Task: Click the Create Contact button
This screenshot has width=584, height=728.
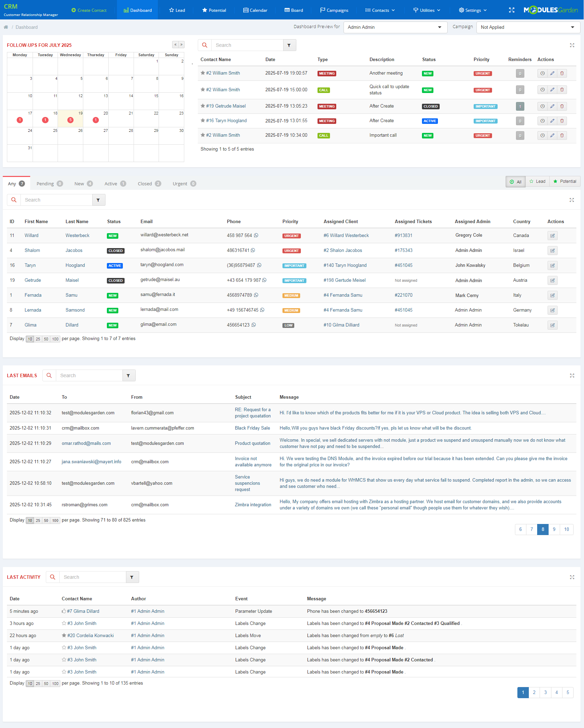Action: point(89,10)
